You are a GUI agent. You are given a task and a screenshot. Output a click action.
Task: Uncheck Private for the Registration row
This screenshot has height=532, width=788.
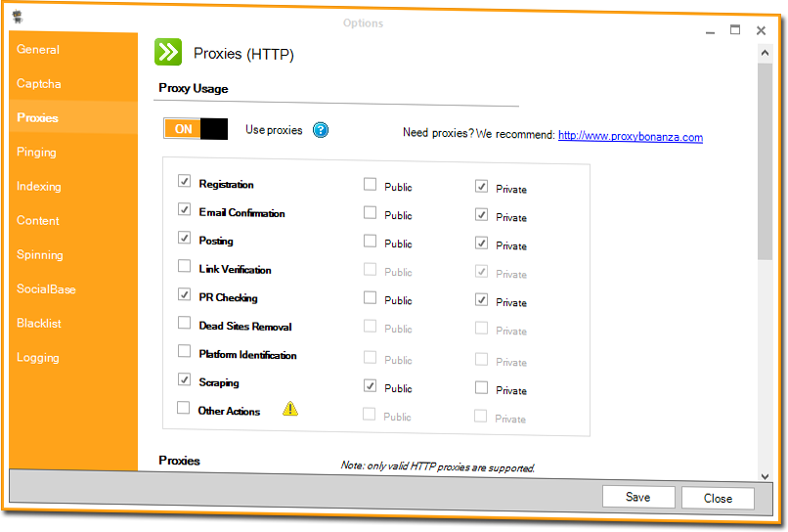(x=481, y=187)
